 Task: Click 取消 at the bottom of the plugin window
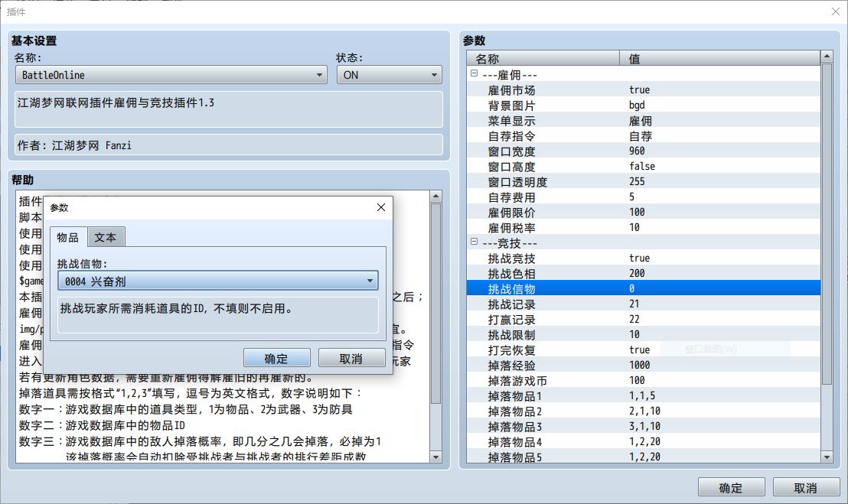tap(805, 488)
